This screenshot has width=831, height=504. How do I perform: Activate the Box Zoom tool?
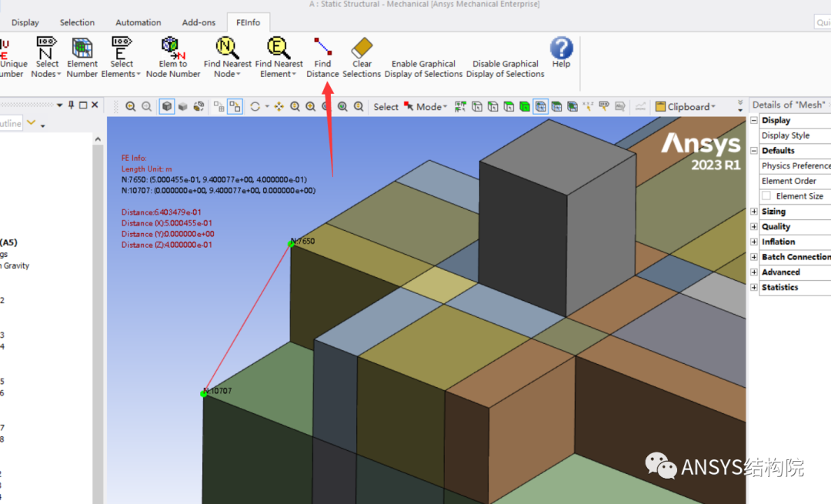pos(311,106)
